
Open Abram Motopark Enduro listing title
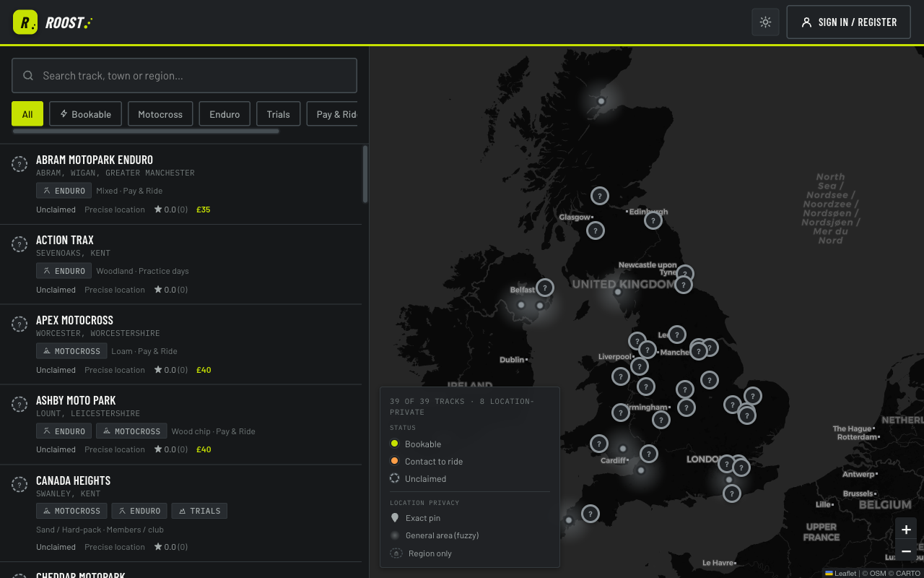(95, 160)
